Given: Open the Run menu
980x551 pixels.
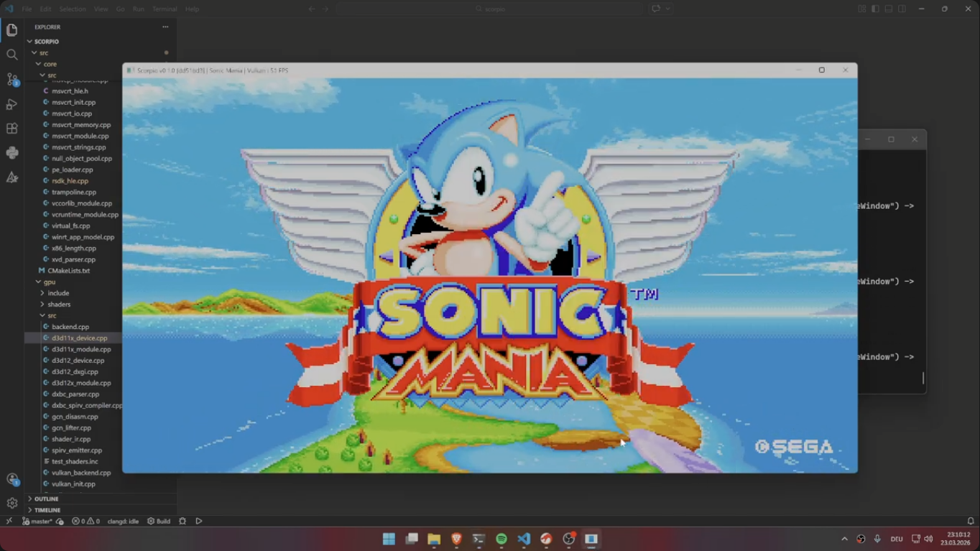Looking at the screenshot, I should [139, 9].
